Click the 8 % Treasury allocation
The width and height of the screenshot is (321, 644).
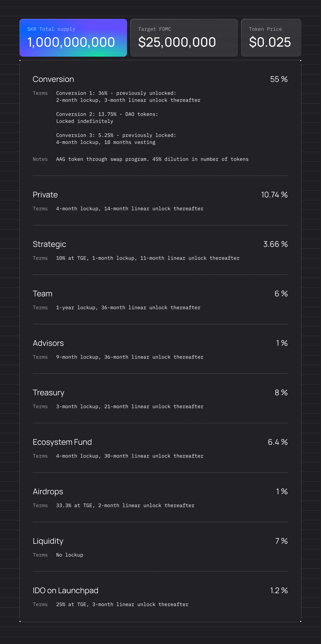(x=281, y=393)
